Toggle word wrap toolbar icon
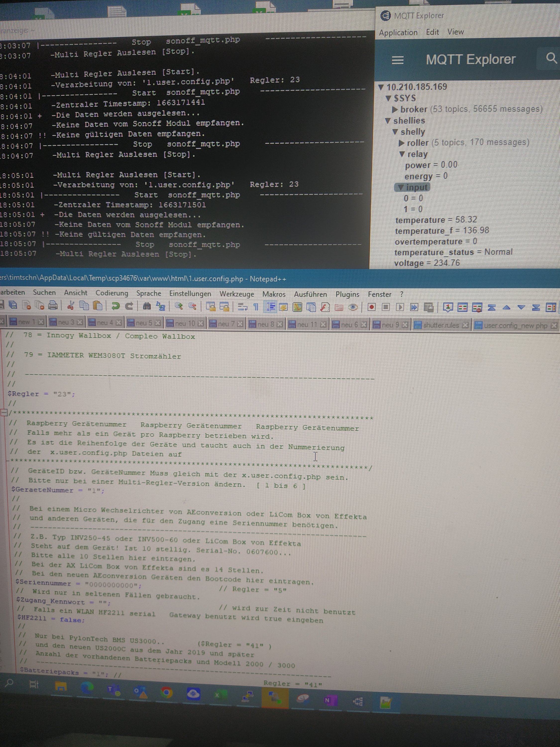The width and height of the screenshot is (560, 747). (242, 307)
